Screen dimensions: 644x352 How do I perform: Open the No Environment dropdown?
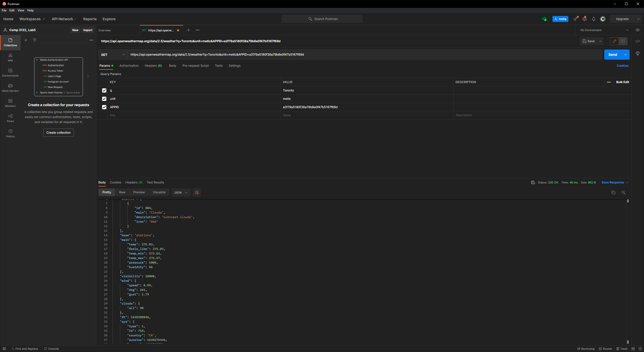click(x=604, y=30)
